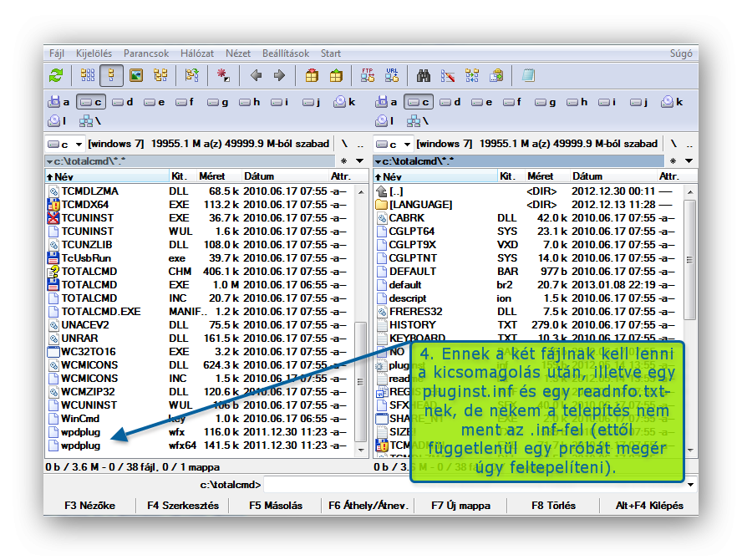This screenshot has height=560, width=742.
Task: Click the F5 Másolás button
Action: (276, 505)
